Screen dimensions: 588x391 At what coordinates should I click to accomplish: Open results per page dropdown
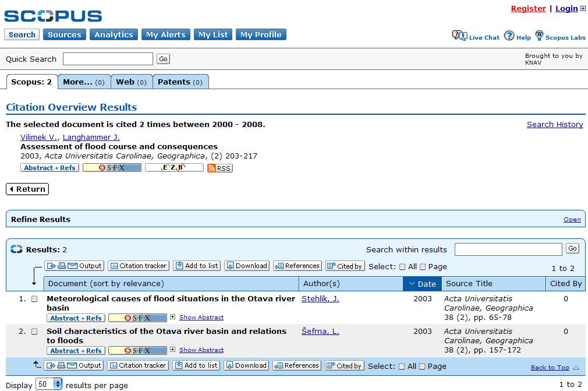pyautogui.click(x=49, y=384)
